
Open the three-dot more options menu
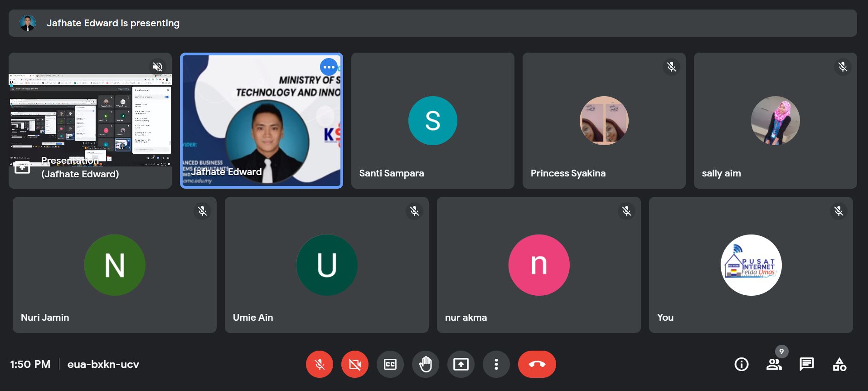coord(496,364)
